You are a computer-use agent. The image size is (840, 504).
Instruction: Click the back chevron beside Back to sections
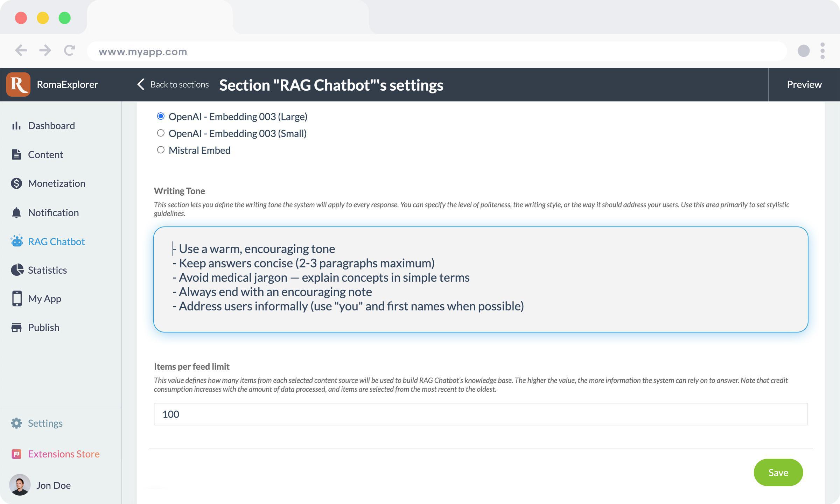[x=141, y=84]
